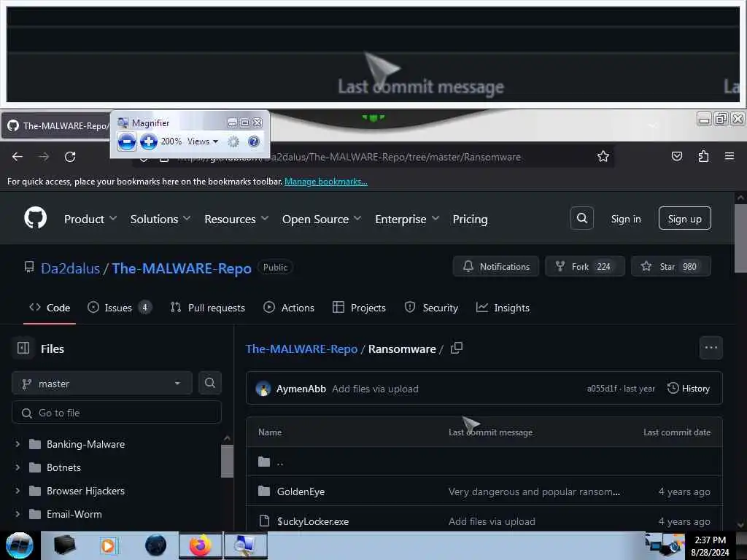
Task: Open the Firefox hamburger menu
Action: point(729,156)
